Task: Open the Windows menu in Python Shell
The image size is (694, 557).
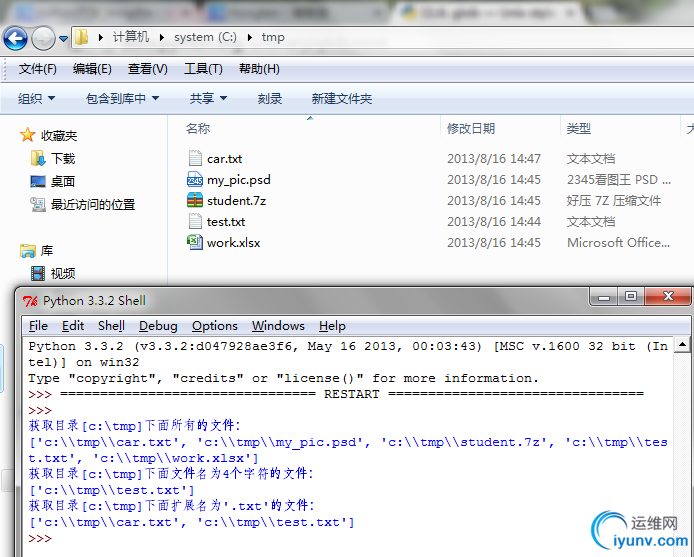Action: tap(278, 326)
